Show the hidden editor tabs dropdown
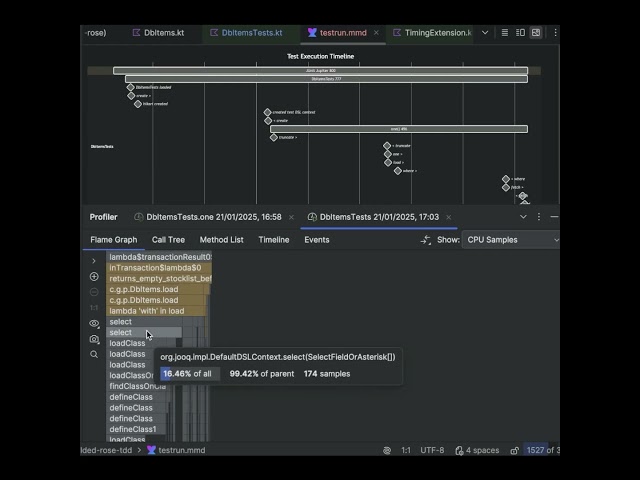 pos(485,33)
